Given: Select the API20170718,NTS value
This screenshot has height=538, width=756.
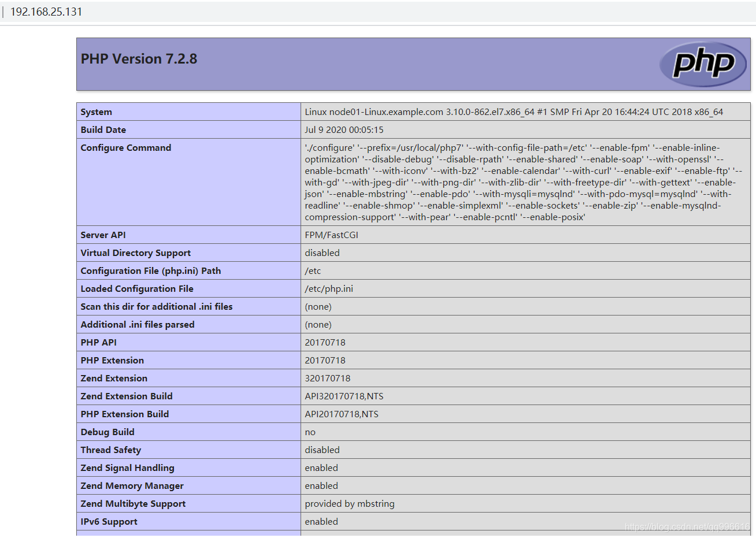Looking at the screenshot, I should point(342,414).
